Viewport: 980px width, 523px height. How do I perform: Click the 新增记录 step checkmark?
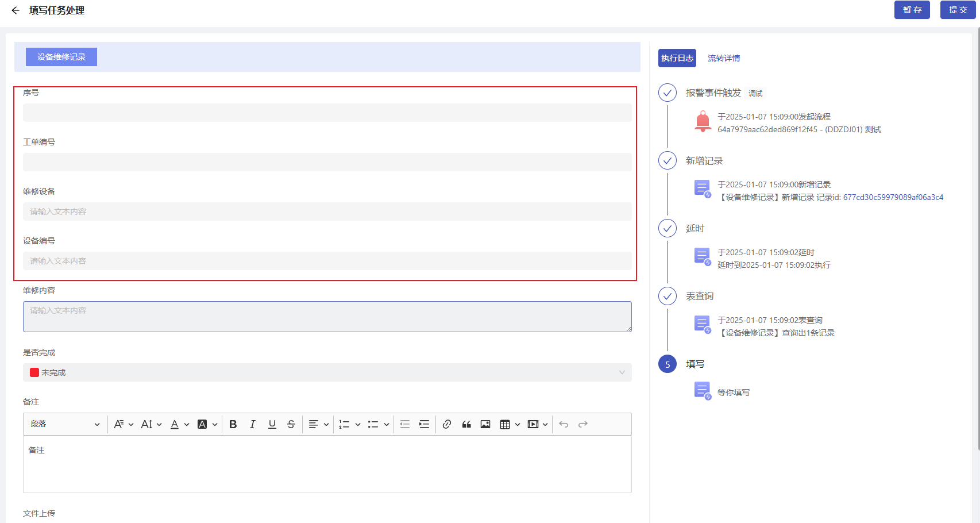668,160
